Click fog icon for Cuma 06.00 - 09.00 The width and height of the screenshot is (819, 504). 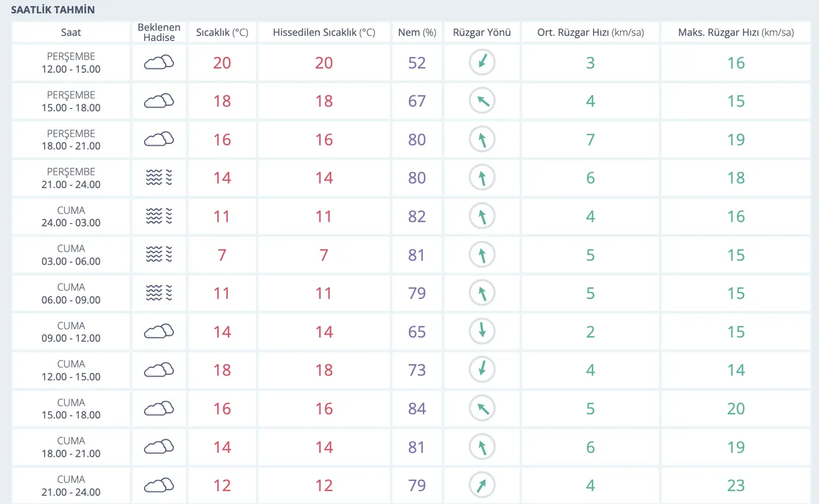click(159, 293)
